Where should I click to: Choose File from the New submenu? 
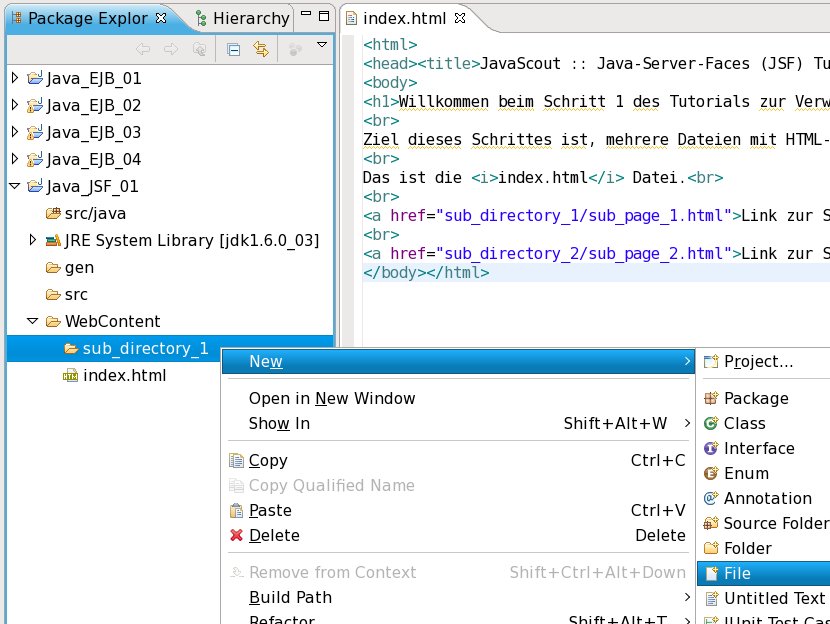pos(737,574)
